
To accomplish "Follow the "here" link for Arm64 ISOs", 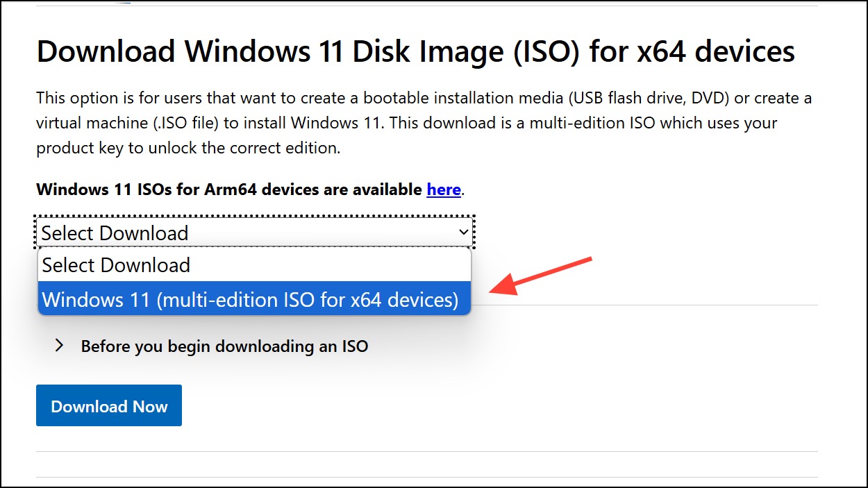I will pos(444,189).
